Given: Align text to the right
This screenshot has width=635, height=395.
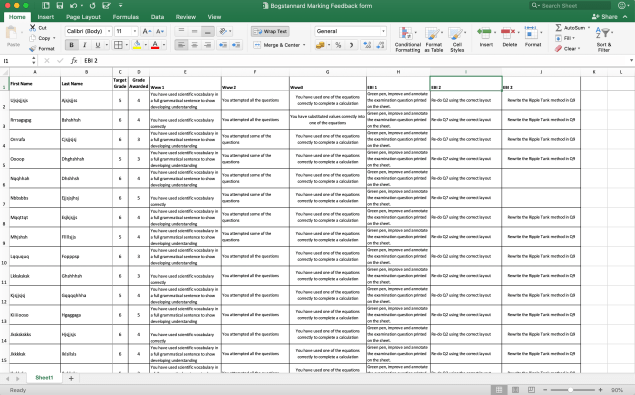Looking at the screenshot, I should (207, 45).
